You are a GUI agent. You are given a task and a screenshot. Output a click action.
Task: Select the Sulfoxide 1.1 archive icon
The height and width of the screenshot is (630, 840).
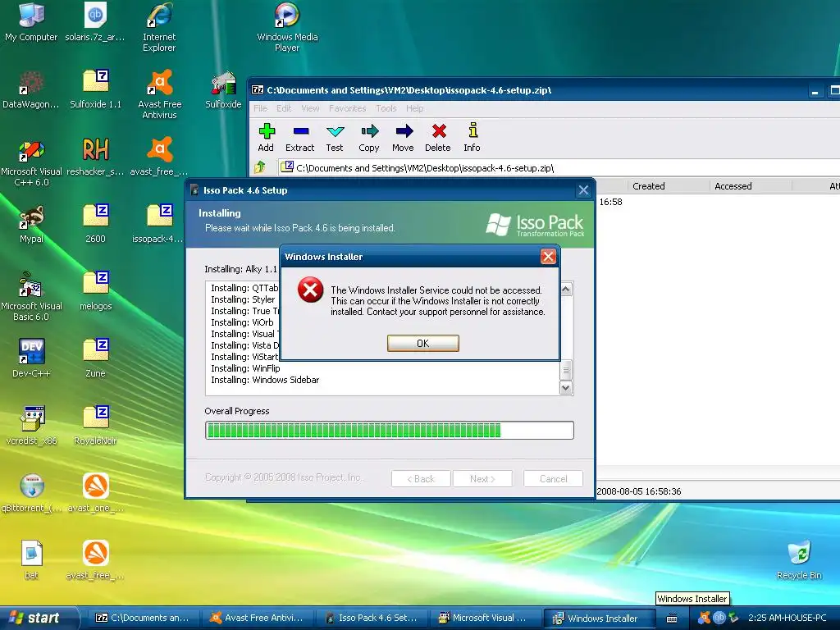(96, 89)
